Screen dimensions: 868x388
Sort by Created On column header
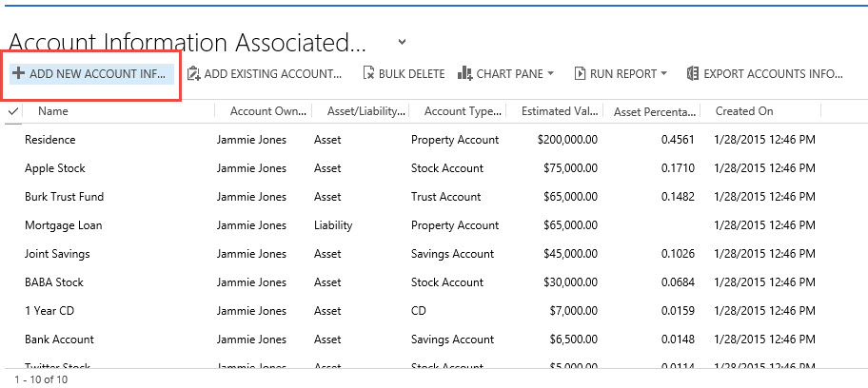[744, 111]
